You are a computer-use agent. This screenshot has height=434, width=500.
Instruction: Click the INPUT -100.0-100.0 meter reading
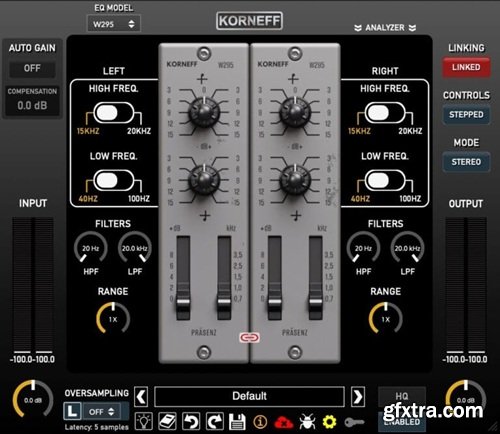pyautogui.click(x=33, y=359)
